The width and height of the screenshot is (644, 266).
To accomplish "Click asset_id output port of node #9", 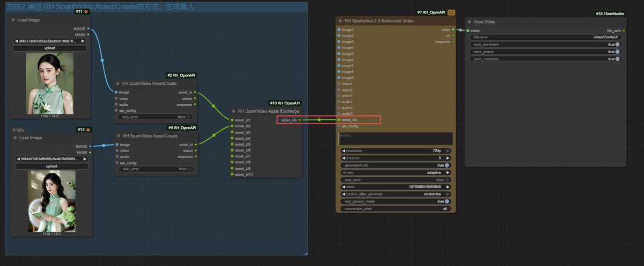I will (x=195, y=145).
